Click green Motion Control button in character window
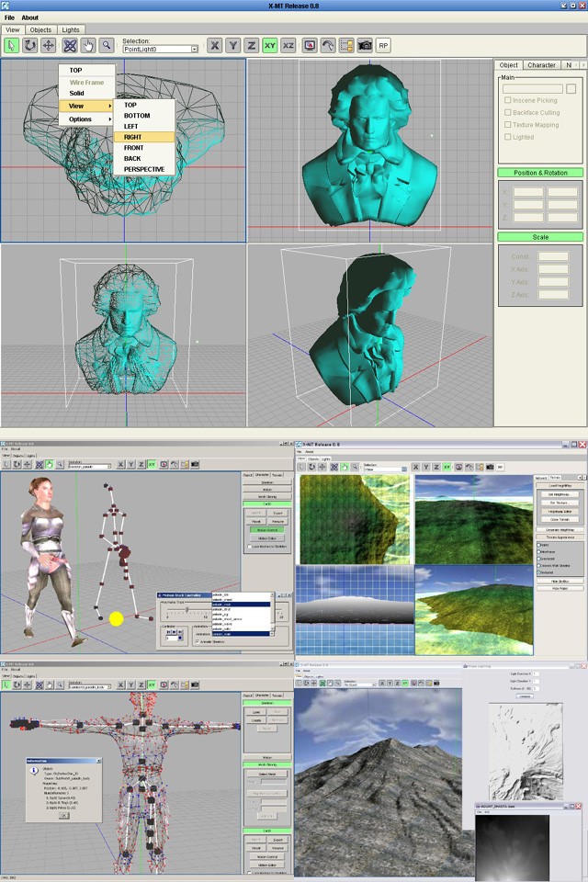Image resolution: width=588 pixels, height=882 pixels. [267, 530]
